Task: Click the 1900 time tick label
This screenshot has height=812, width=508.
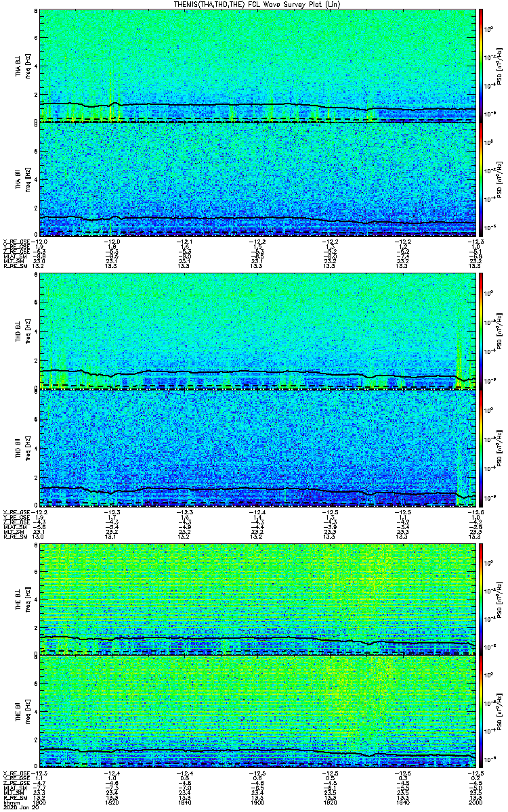Action: coord(257,802)
